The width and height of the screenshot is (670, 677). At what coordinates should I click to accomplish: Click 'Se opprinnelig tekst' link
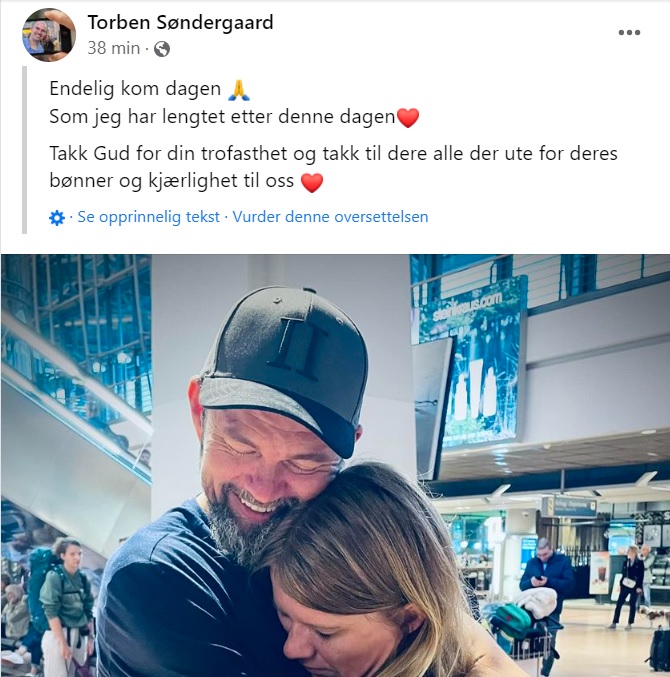click(x=149, y=217)
